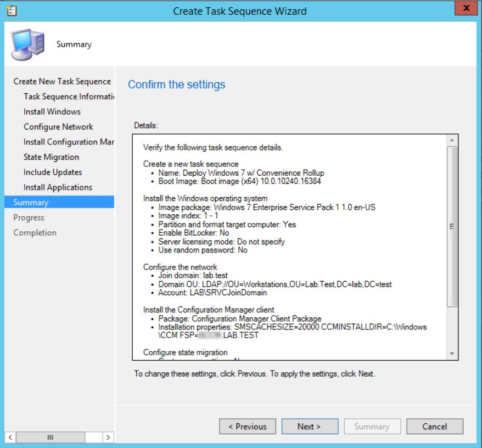This screenshot has height=448, width=482.
Task: Click the computer icon beside the Summary header
Action: (x=27, y=44)
